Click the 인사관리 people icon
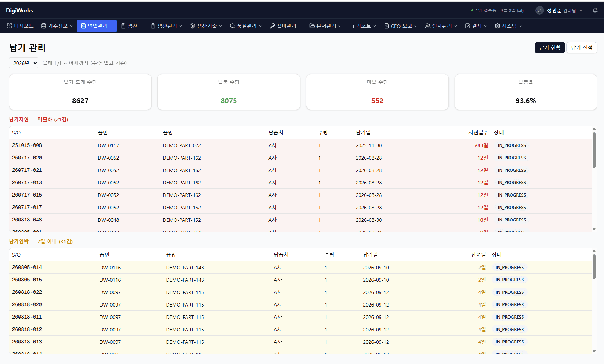 (x=428, y=26)
